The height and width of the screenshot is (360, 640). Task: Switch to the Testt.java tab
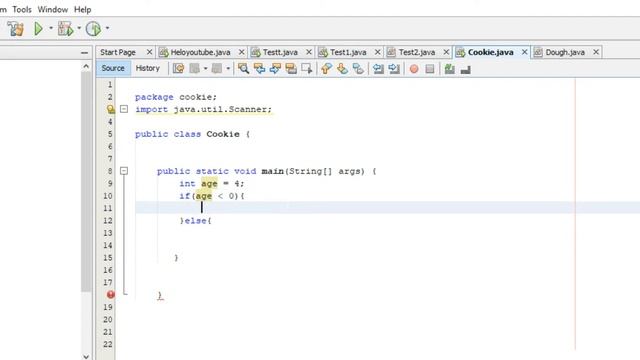(x=280, y=52)
